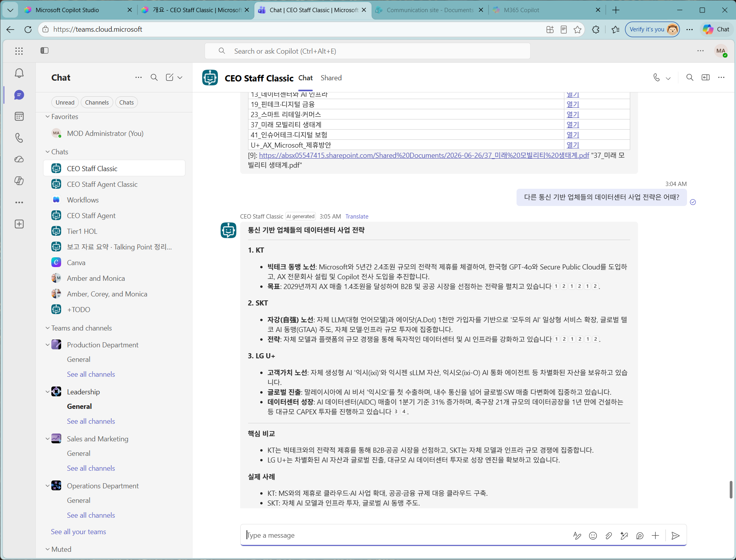The width and height of the screenshot is (736, 560).
Task: Open the Activity bell icon
Action: pos(19,73)
